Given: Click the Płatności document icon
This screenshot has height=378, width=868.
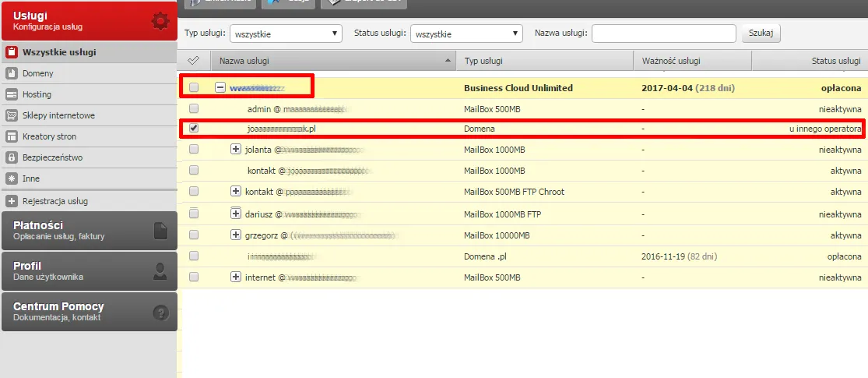Looking at the screenshot, I should (160, 231).
